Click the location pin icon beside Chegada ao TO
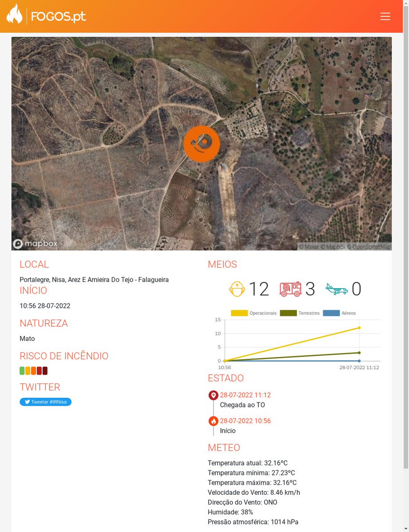The height and width of the screenshot is (532, 409). 213,395
